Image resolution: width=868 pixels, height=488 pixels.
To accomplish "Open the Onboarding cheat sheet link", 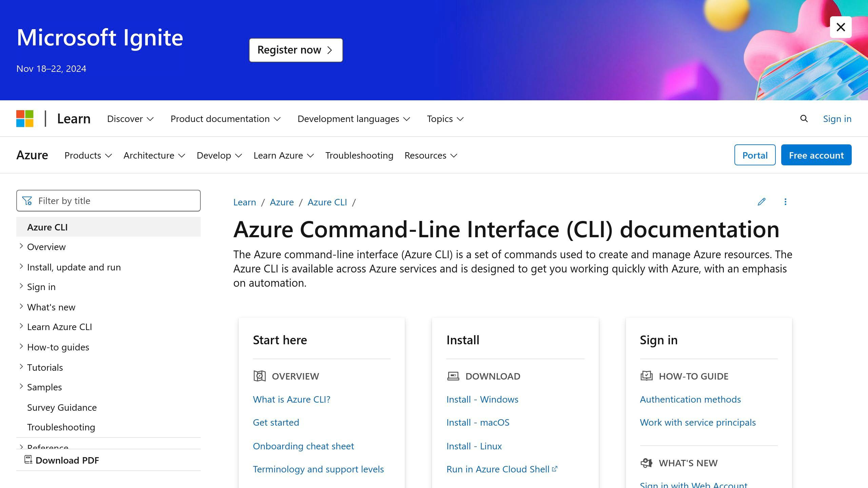I will point(303,446).
